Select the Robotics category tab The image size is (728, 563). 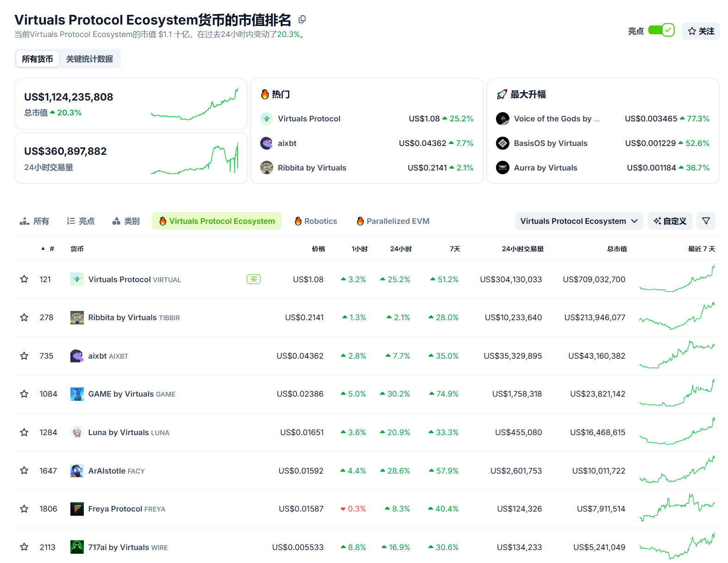point(316,221)
